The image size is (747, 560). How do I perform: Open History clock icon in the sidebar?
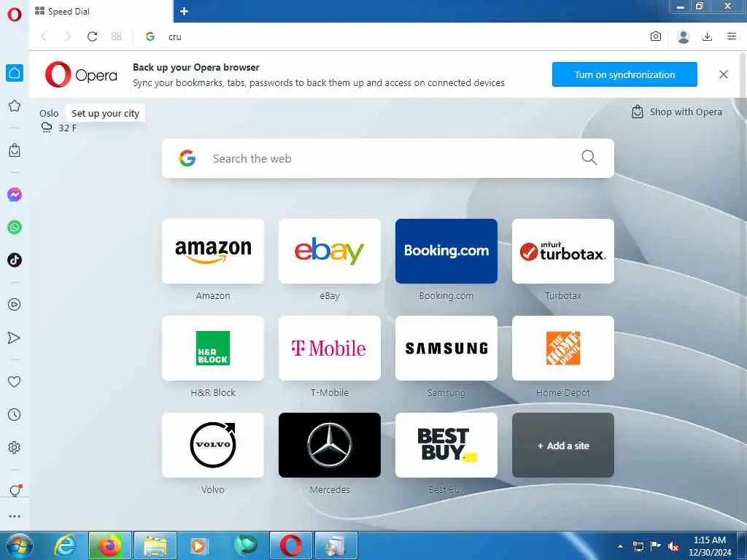coord(15,414)
